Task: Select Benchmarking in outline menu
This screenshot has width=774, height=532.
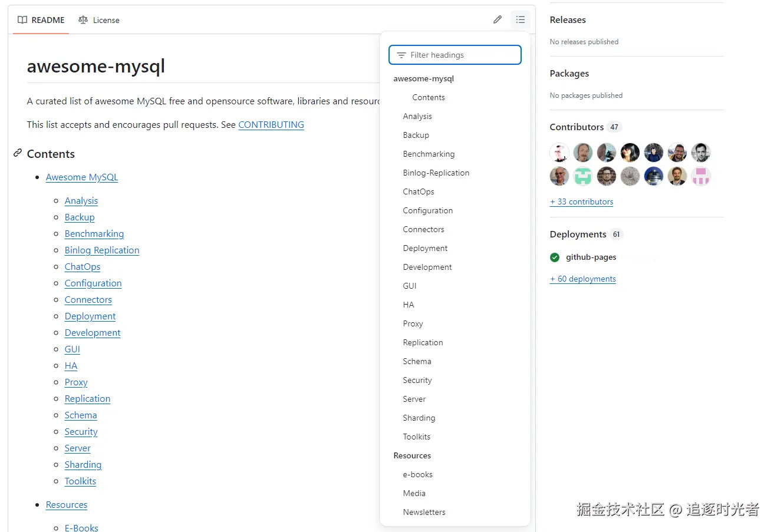Action: pyautogui.click(x=429, y=154)
